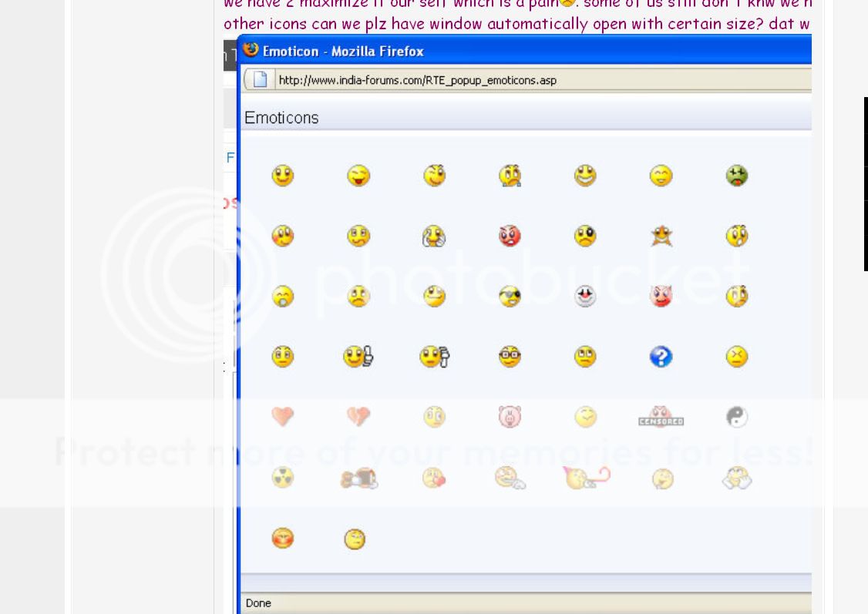The height and width of the screenshot is (614, 868).
Task: Click the page icon beside the URL
Action: pos(260,80)
